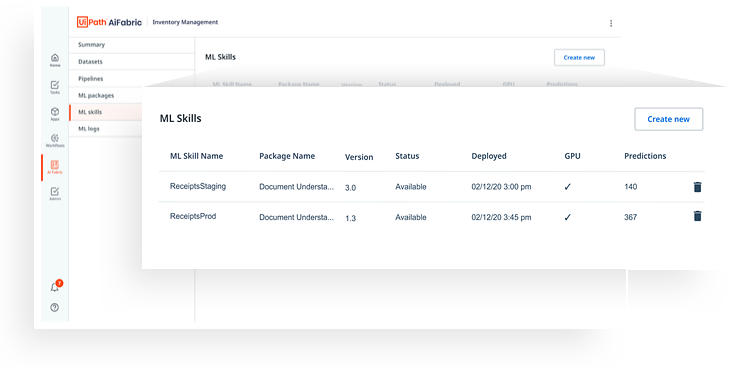
Task: Click version 3.0 cell
Action: click(x=351, y=188)
